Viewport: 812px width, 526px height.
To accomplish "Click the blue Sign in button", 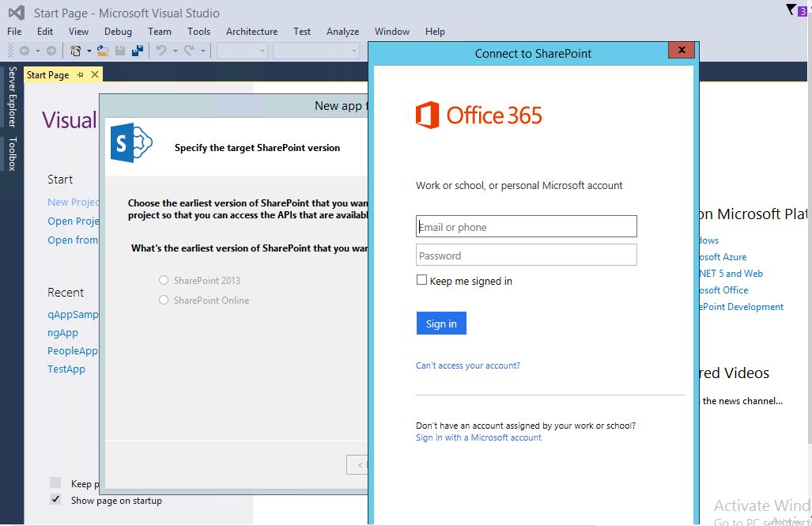I will point(441,324).
